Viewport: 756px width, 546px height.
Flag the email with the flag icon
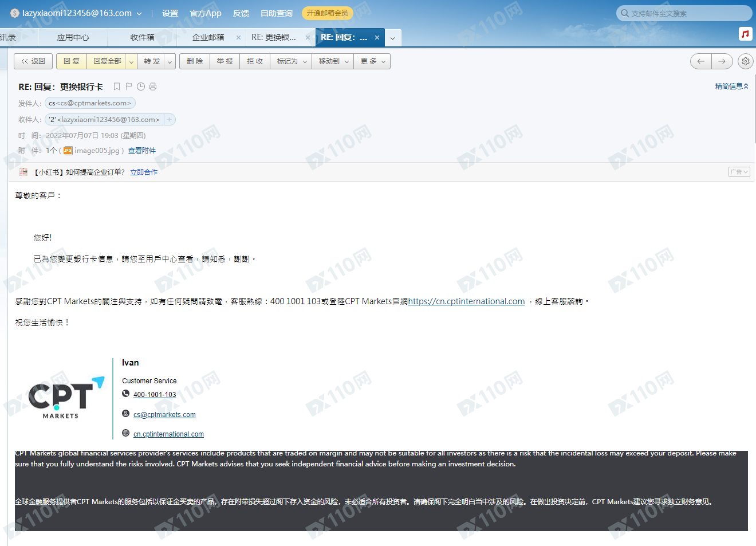129,87
